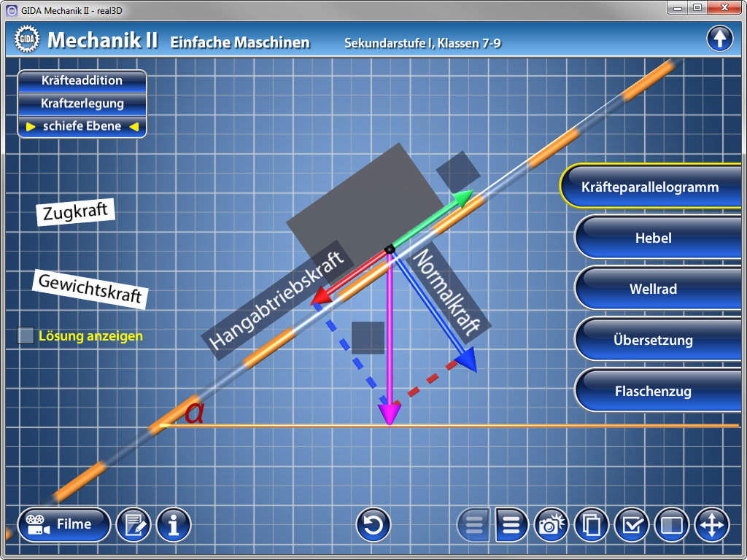Open the Hebel chapter
Viewport: 747px width, 560px height.
[x=653, y=238]
